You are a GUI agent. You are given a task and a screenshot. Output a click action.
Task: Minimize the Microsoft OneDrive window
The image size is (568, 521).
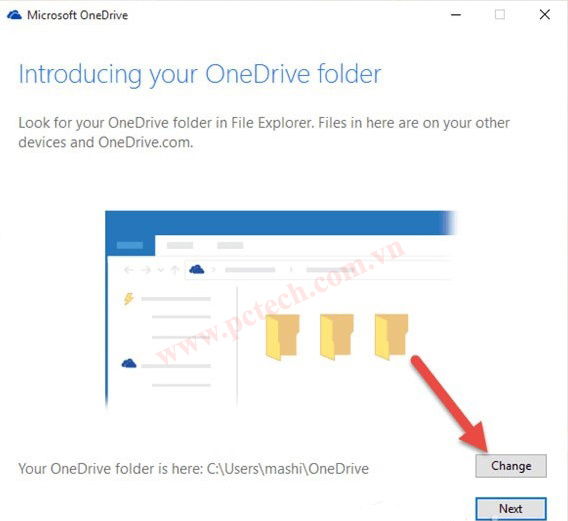[x=456, y=15]
